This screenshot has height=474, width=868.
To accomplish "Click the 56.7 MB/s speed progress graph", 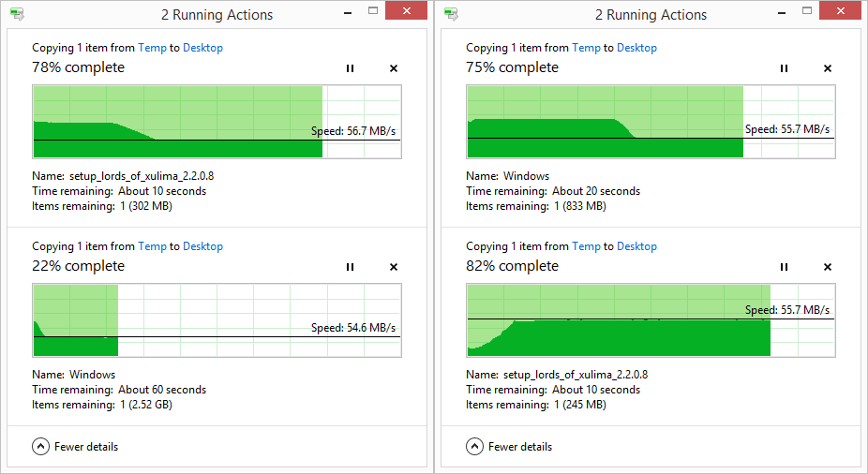I will click(x=217, y=122).
